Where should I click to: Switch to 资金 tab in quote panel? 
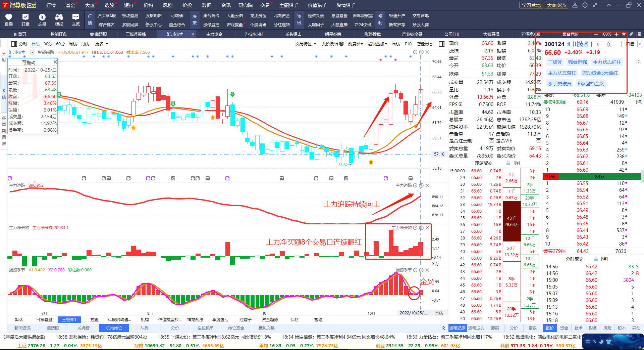[564, 328]
